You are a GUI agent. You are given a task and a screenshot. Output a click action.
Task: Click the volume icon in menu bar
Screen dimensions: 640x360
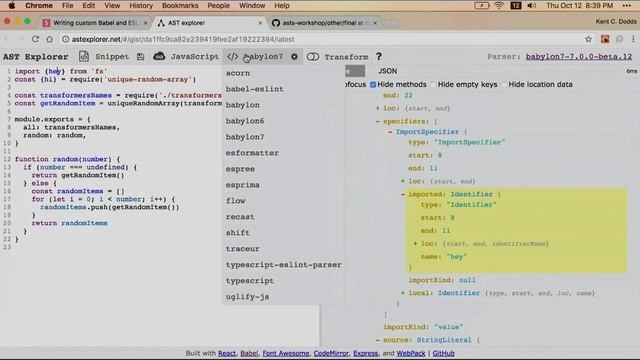tap(531, 6)
